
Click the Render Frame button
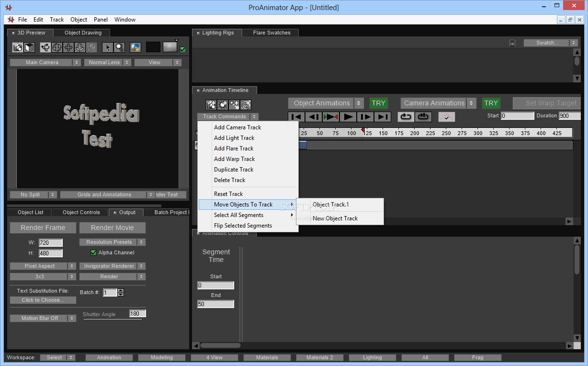coord(43,228)
